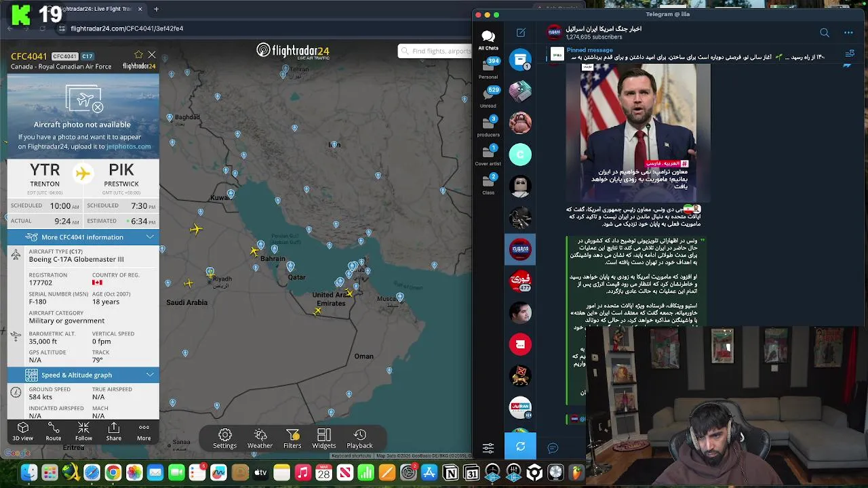Open Archived Chats blue box icon
The image size is (868, 488).
tap(520, 60)
